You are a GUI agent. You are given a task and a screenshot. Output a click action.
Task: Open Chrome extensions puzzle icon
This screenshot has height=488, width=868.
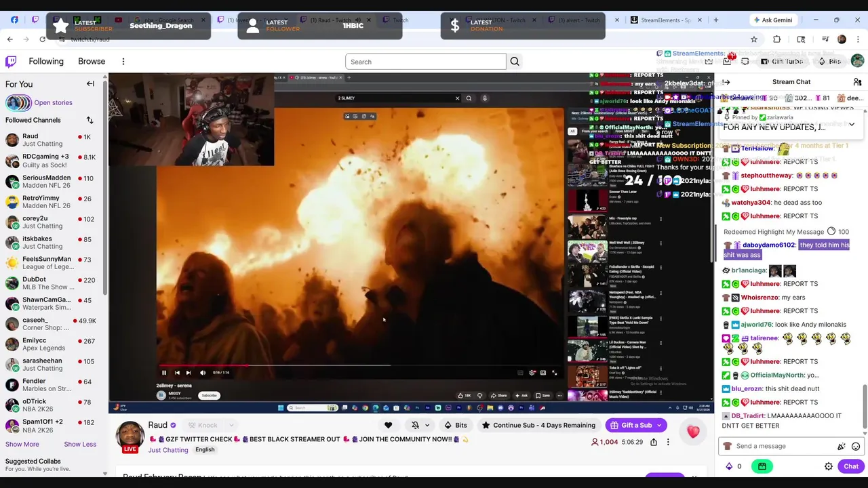(777, 39)
